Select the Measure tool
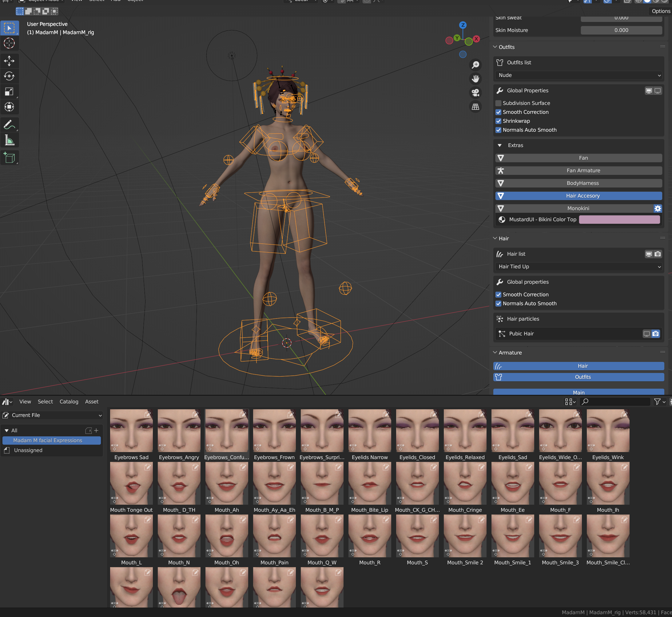This screenshot has height=617, width=672. [9, 140]
